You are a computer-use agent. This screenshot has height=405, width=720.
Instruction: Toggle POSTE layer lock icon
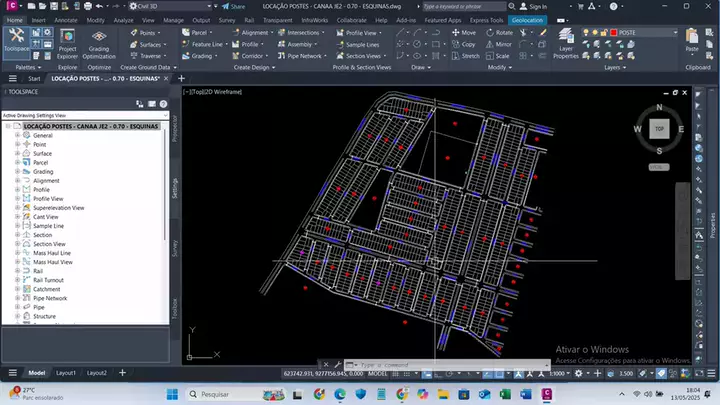click(604, 33)
